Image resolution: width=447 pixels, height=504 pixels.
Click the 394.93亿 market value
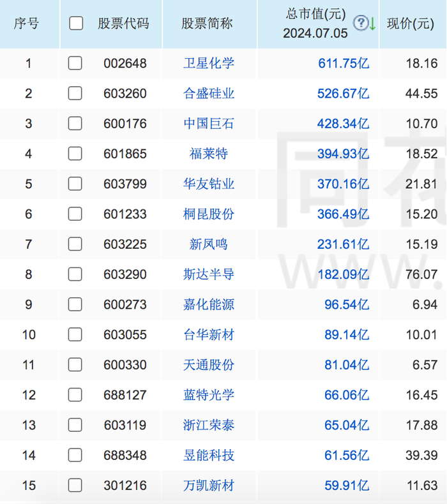click(343, 154)
